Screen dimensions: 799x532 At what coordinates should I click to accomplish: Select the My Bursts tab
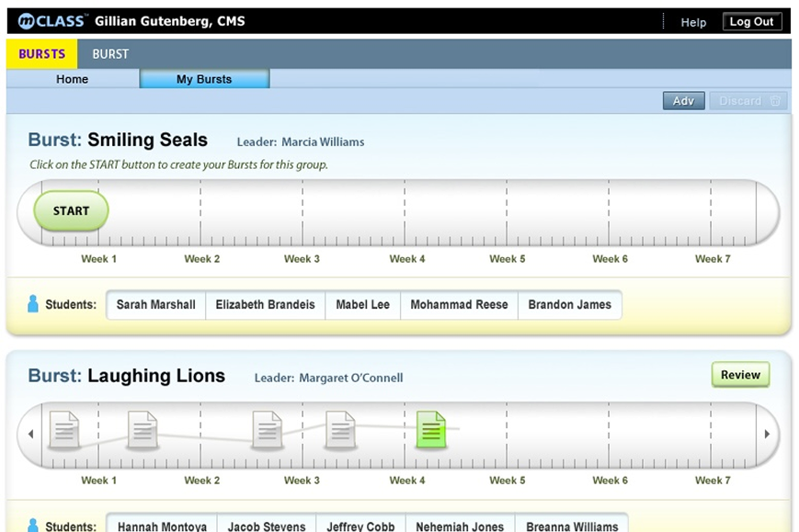click(x=204, y=79)
